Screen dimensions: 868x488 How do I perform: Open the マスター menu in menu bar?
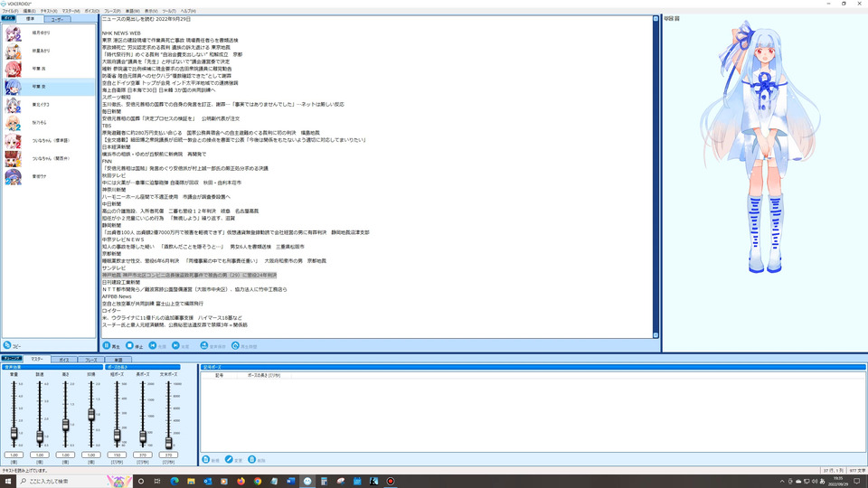71,11
